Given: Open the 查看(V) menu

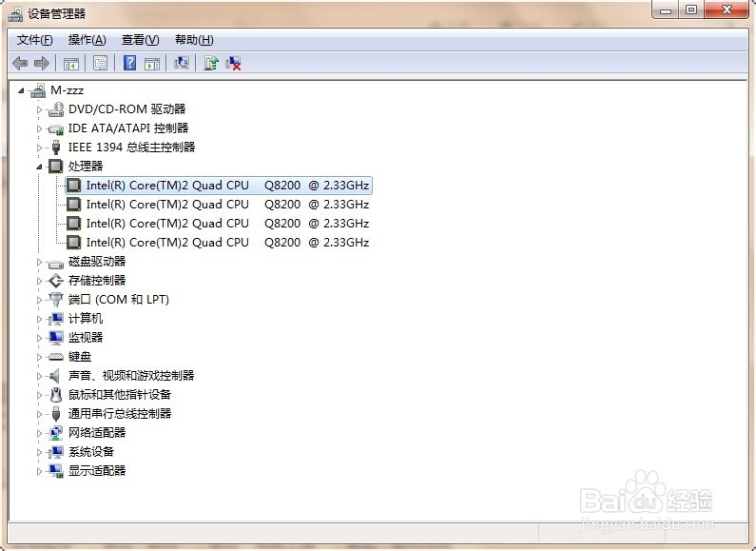Looking at the screenshot, I should click(x=141, y=40).
